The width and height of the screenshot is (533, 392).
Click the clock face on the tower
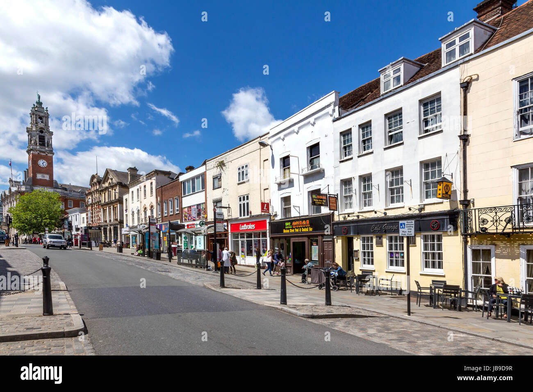[42, 163]
